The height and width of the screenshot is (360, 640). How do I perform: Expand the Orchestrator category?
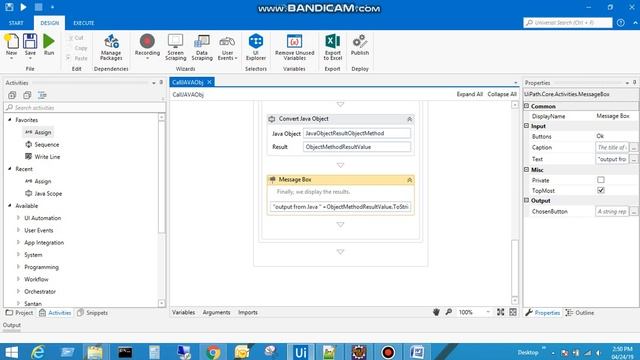18,291
